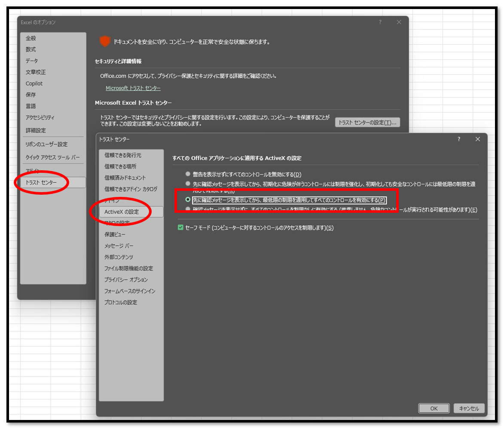Select 信頼できる発行元 in Trust Center list
504x429 pixels.
click(x=123, y=155)
